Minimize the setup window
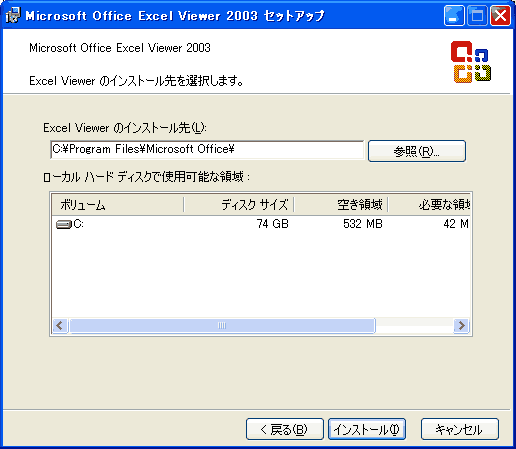516x449 pixels. pos(454,16)
